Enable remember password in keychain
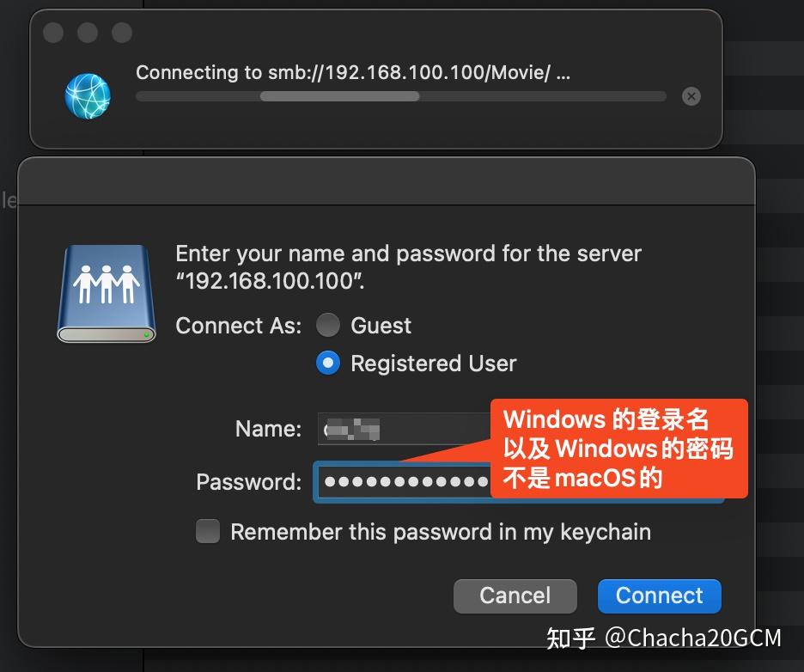The height and width of the screenshot is (672, 804). 207,532
